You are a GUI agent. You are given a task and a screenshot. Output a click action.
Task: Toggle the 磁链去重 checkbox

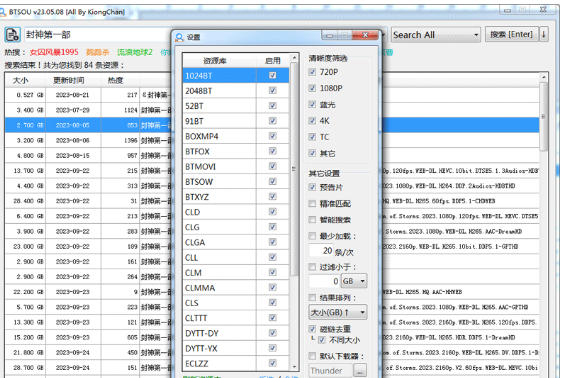[x=312, y=329]
